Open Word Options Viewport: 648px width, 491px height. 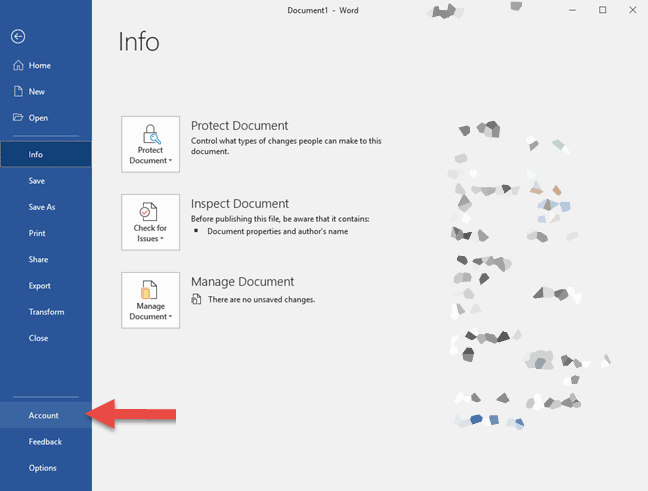46,468
